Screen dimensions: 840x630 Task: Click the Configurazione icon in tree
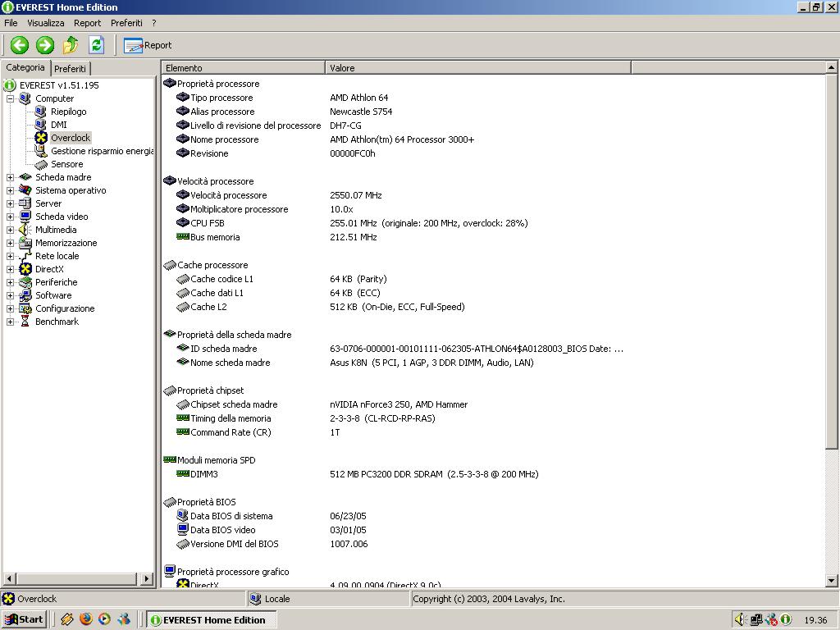click(25, 308)
